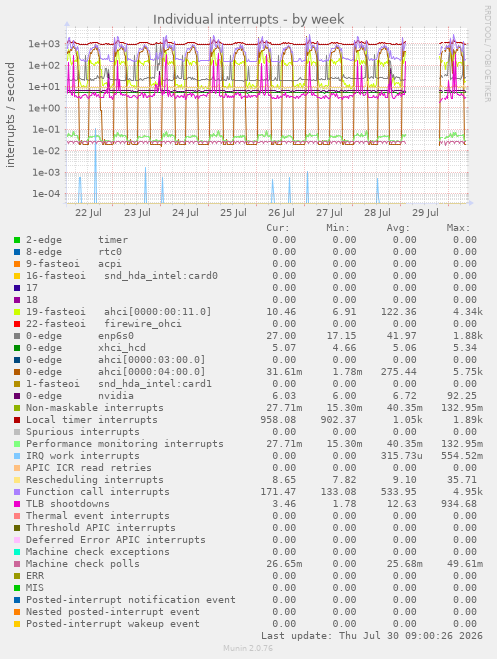Click the light blue IRQ work interrupts swatch
497x659 pixels.
(x=17, y=456)
